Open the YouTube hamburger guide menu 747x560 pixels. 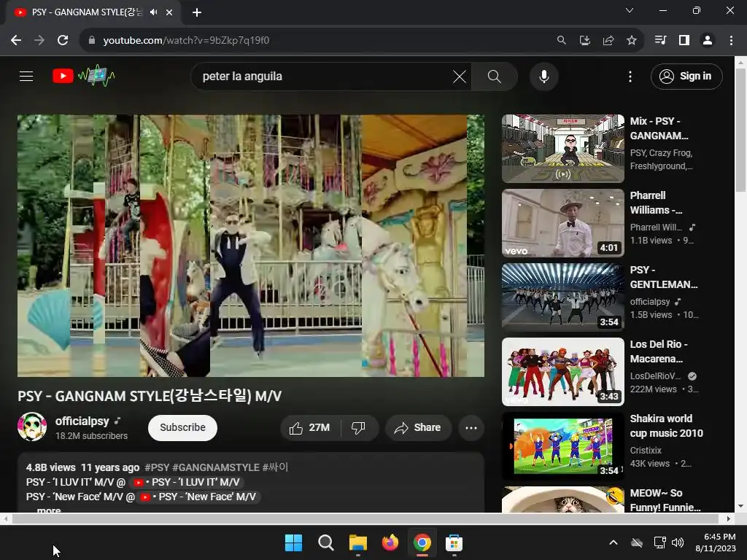[x=26, y=76]
